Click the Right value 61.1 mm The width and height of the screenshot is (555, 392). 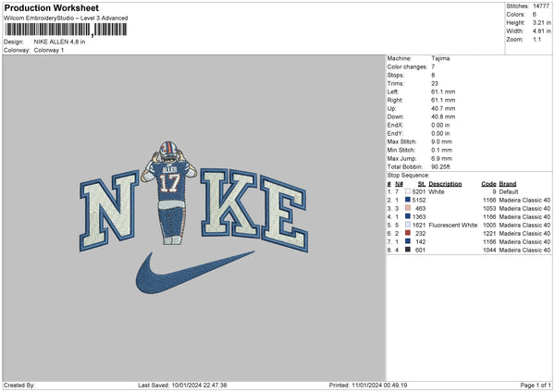coord(443,100)
